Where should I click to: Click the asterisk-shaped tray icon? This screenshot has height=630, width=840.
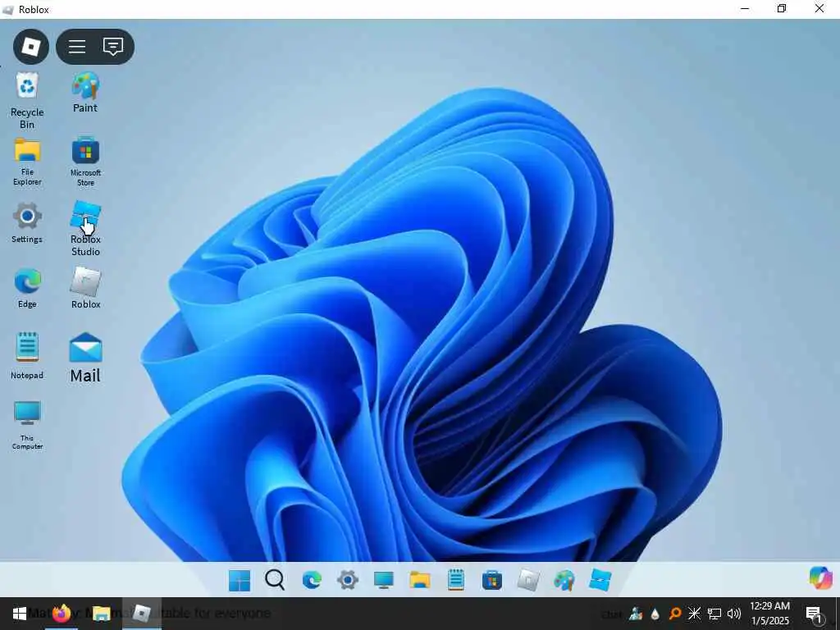point(694,614)
